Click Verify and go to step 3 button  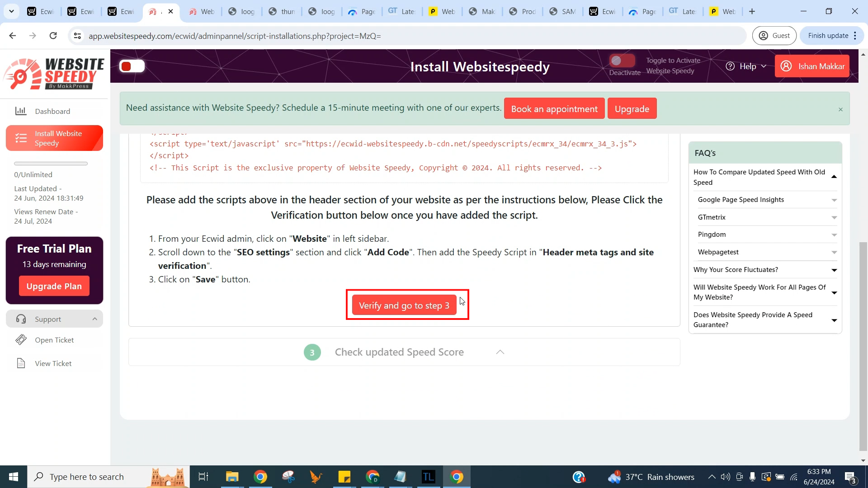[x=405, y=305]
